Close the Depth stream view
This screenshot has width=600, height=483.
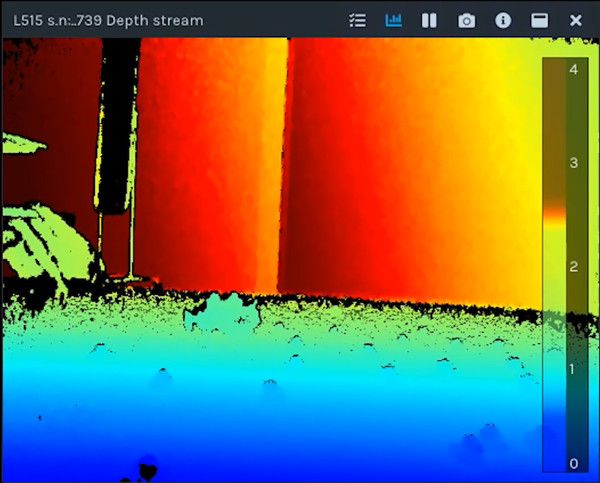[576, 20]
